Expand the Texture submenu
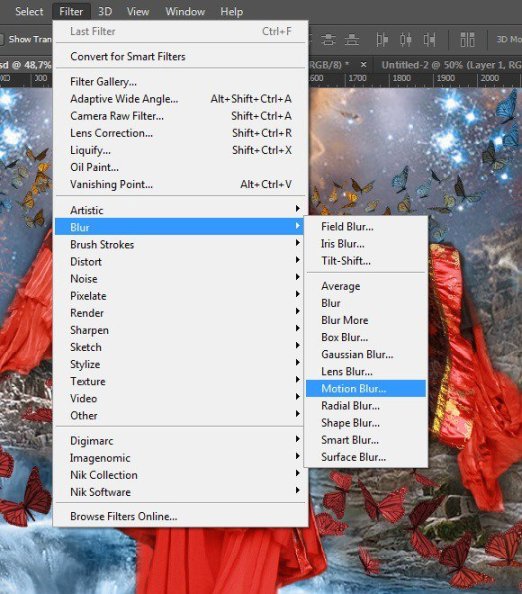Image resolution: width=522 pixels, height=594 pixels. 180,381
